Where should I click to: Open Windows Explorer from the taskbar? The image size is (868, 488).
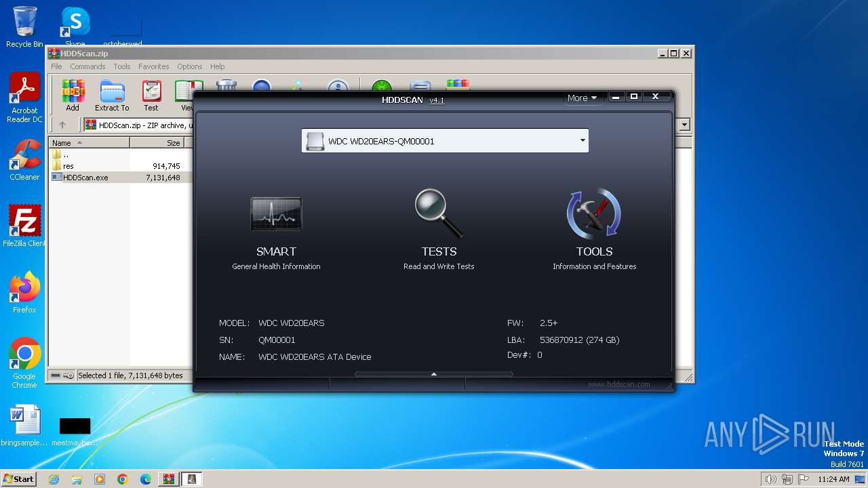(x=77, y=479)
